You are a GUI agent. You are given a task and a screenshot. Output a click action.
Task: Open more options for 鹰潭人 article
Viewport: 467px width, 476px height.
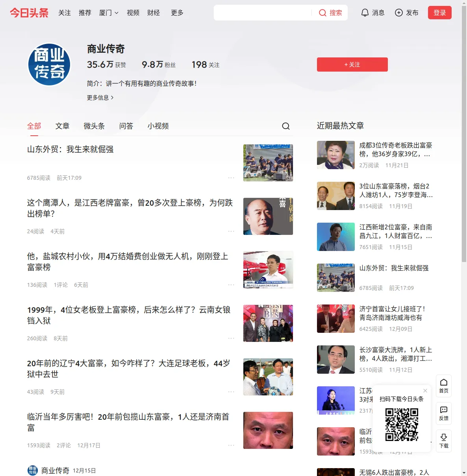pos(231,231)
